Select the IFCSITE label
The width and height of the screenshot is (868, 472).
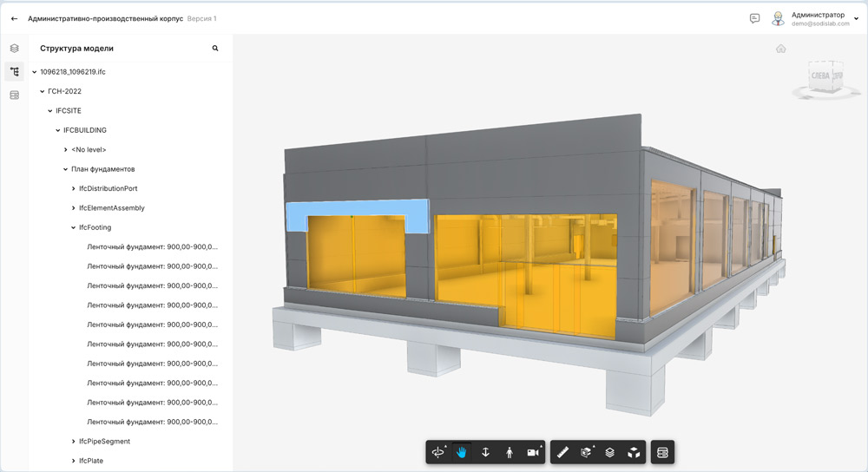pyautogui.click(x=68, y=111)
